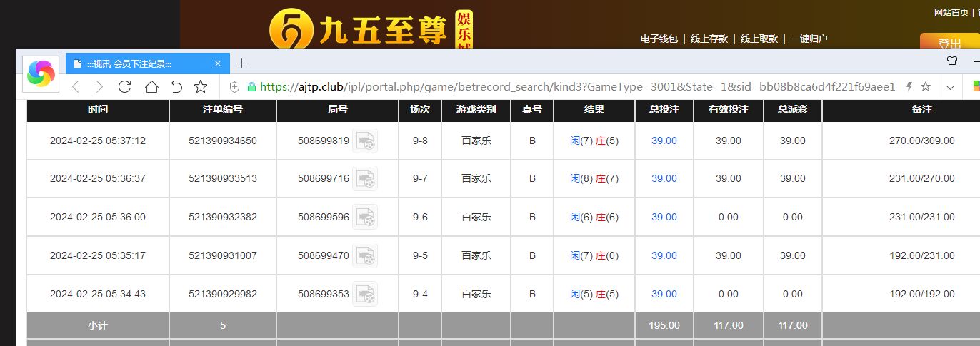
Task: Play video replay for round 508699819
Action: point(365,141)
